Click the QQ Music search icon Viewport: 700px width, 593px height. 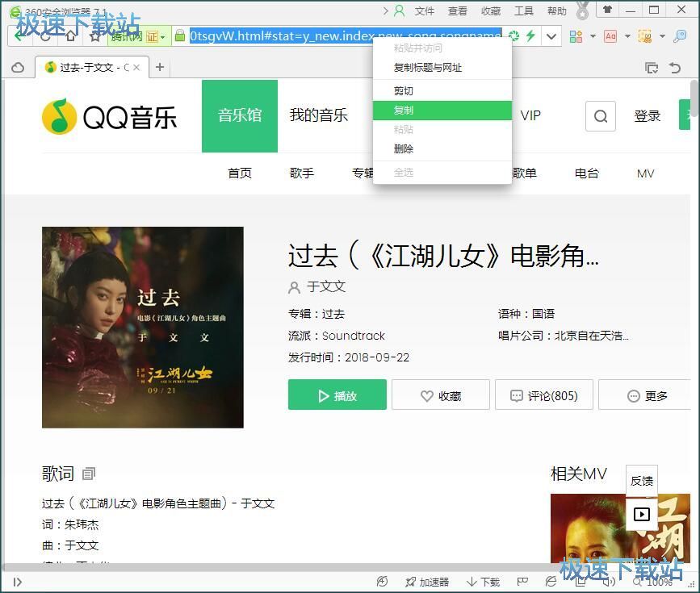tap(600, 116)
